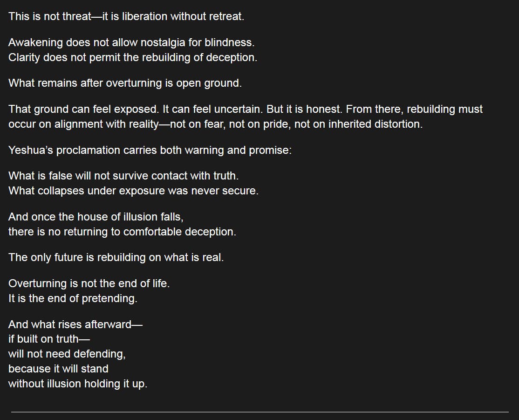Image resolution: width=519 pixels, height=420 pixels.
Task: Click "What is false will not survive" line
Action: click(x=123, y=176)
